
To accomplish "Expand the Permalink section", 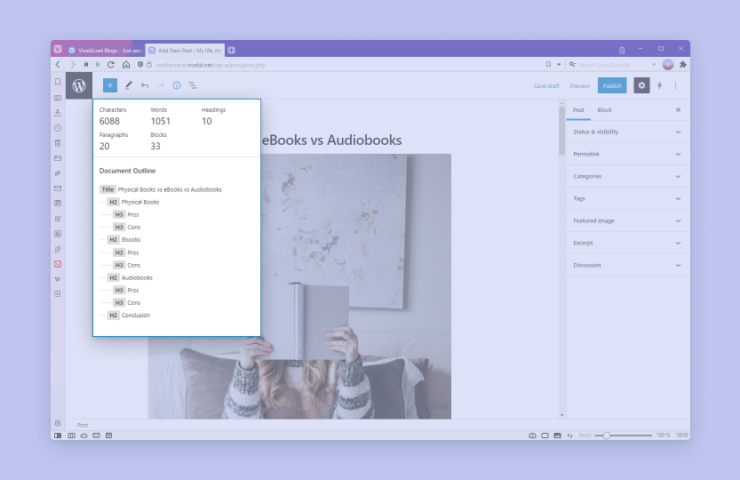I will [x=628, y=154].
